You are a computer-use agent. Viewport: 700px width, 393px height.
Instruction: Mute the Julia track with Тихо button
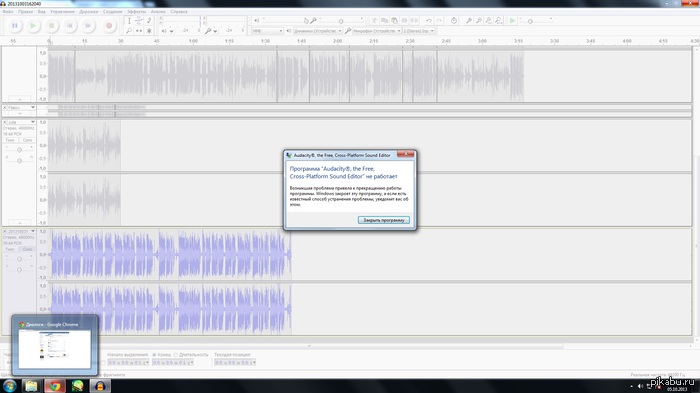[x=10, y=140]
